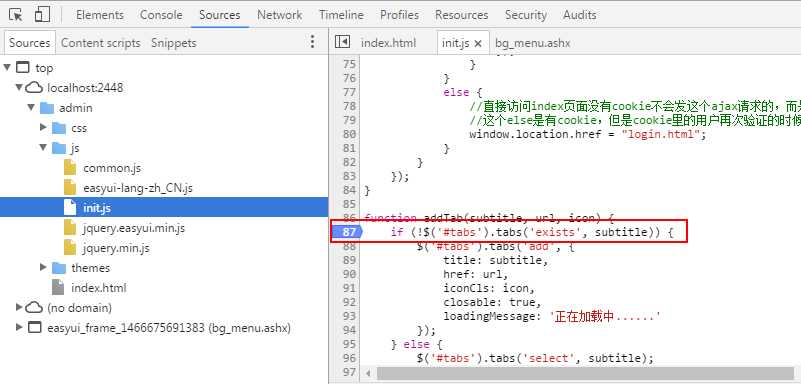Click the (no domain) cloud icon

click(34, 307)
